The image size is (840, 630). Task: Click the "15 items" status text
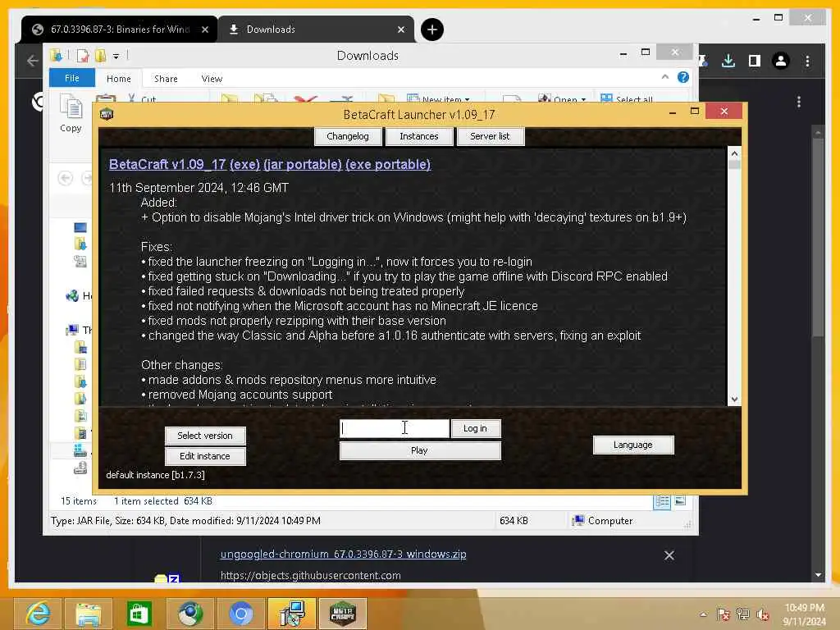[x=79, y=501]
